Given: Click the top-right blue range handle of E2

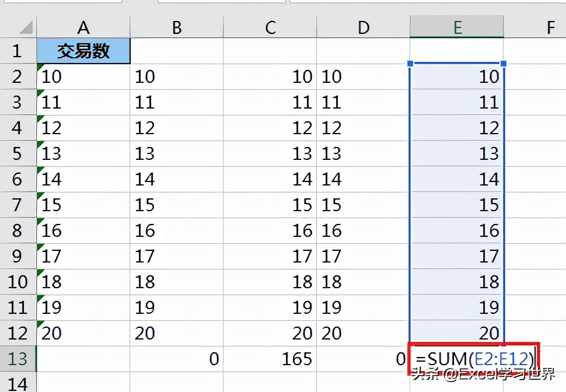Looking at the screenshot, I should coord(504,64).
